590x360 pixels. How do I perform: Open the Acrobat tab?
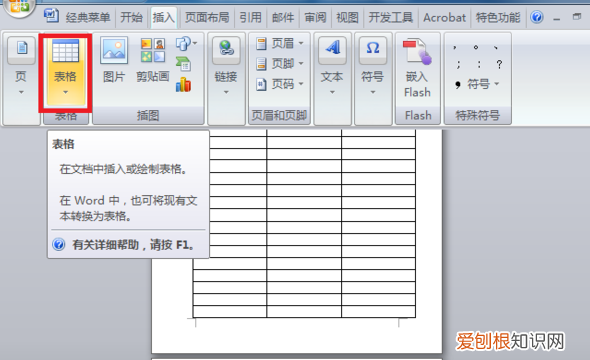(444, 17)
